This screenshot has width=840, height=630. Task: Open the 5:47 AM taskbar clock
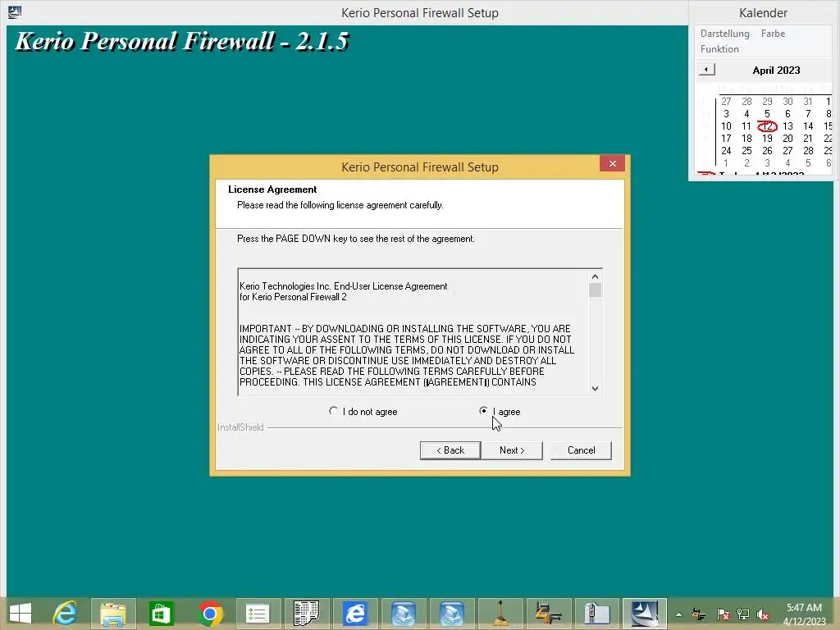click(x=804, y=614)
